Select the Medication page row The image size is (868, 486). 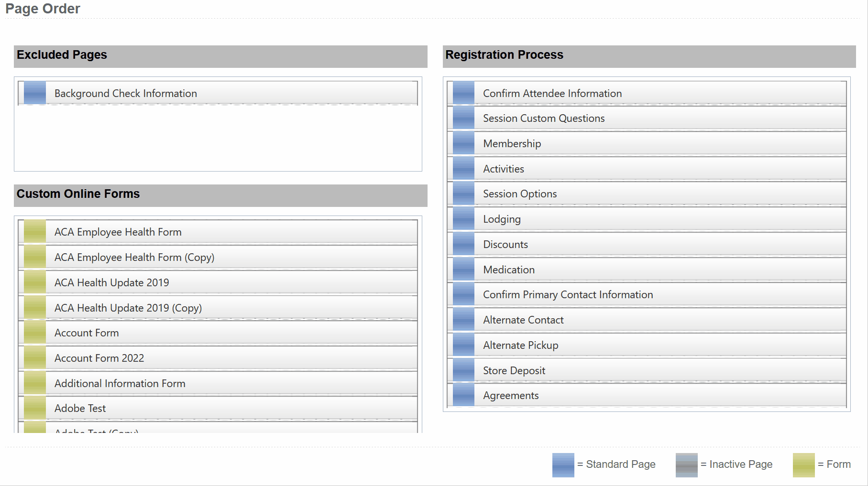[508, 270]
